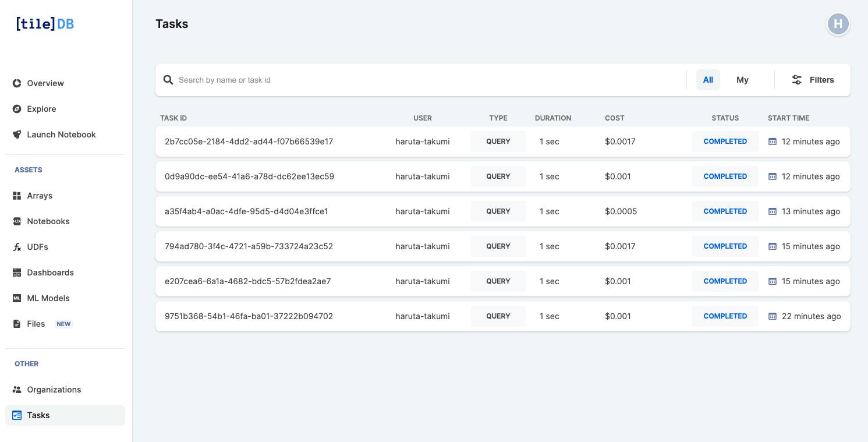Open the Notebooks section

point(48,221)
